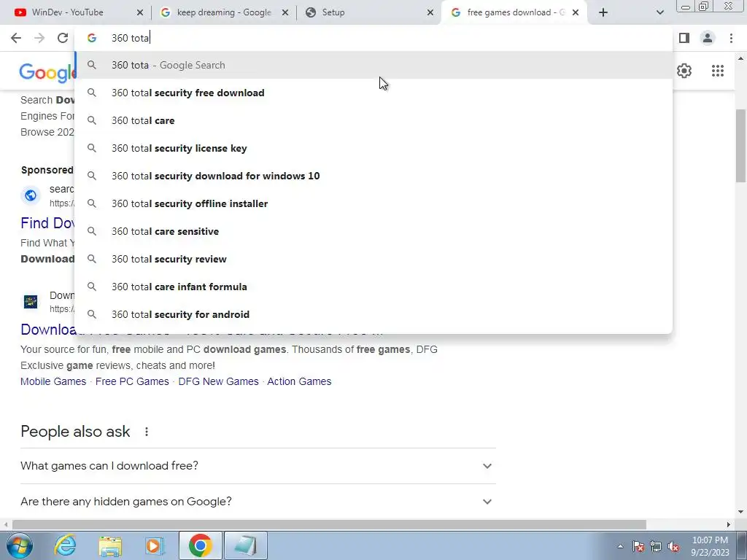Show hidden system tray icons
Screen dimensions: 747x560
(x=620, y=547)
